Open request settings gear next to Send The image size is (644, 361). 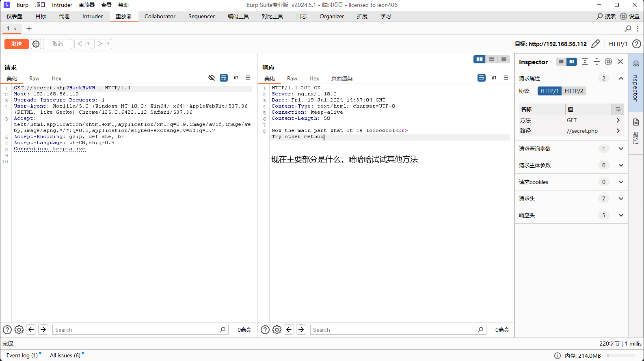click(x=36, y=44)
